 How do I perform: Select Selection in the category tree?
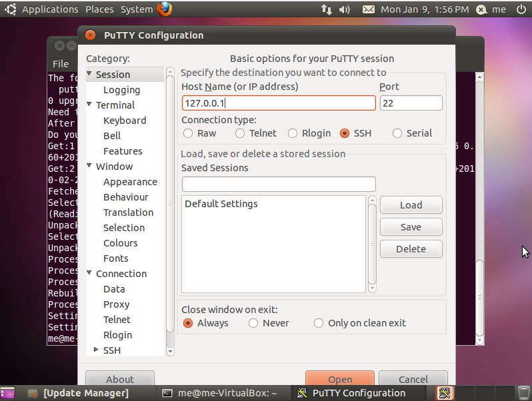[x=124, y=227]
